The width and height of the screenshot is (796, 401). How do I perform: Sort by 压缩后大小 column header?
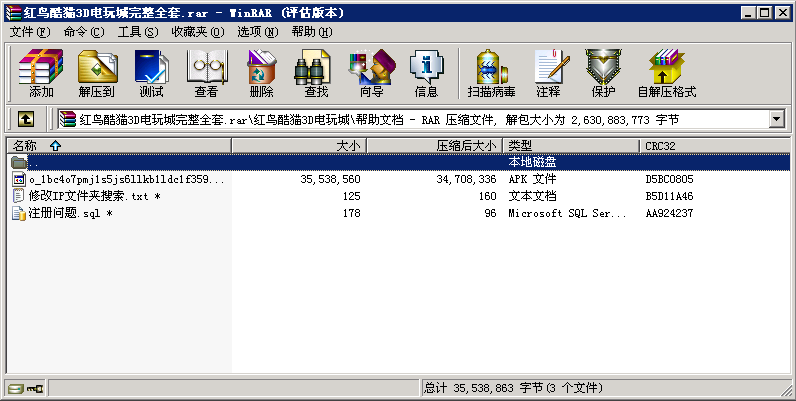tap(466, 145)
